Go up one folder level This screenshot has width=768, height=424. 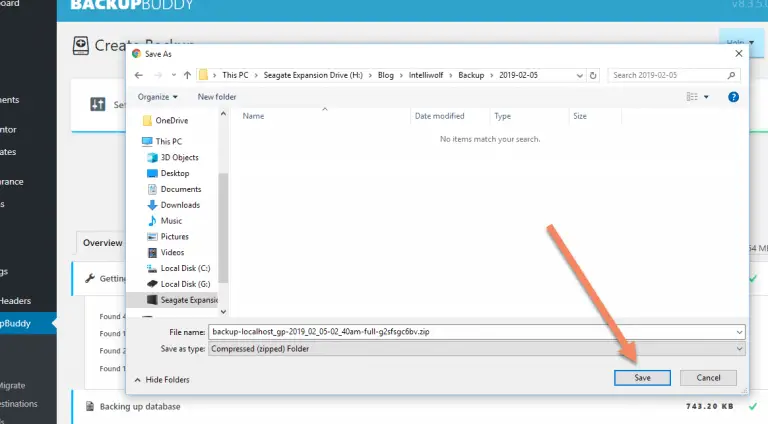(x=187, y=75)
